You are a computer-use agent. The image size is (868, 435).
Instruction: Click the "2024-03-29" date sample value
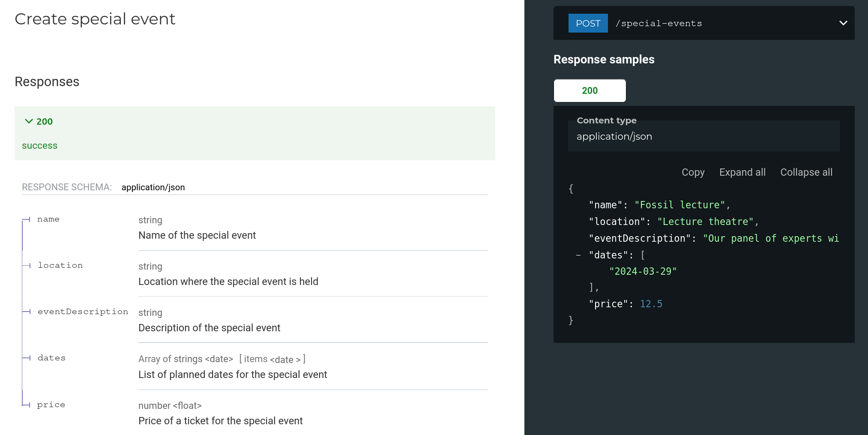(x=643, y=272)
